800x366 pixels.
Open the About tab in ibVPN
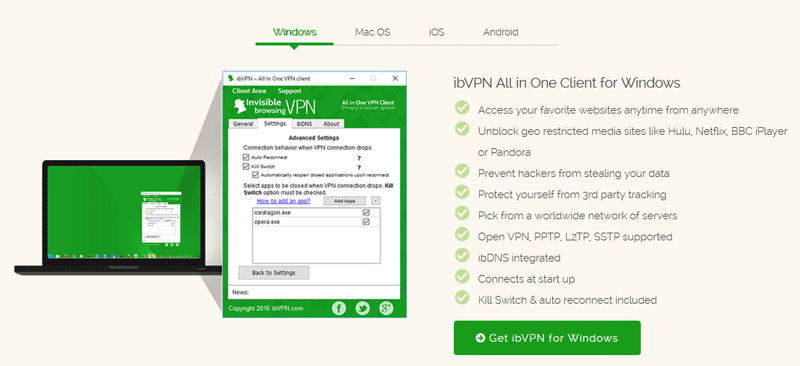tap(331, 124)
